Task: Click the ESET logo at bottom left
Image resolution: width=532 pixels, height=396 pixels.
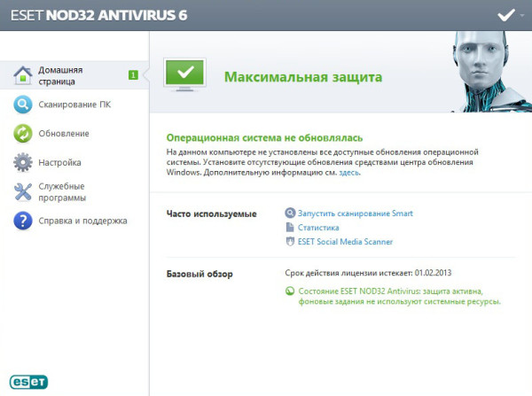Action: pos(28,381)
